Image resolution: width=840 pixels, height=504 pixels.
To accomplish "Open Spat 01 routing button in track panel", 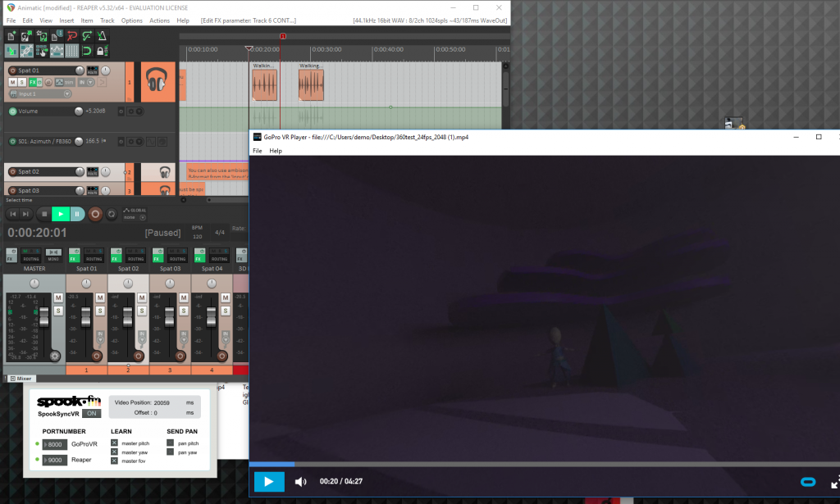I will [92, 70].
